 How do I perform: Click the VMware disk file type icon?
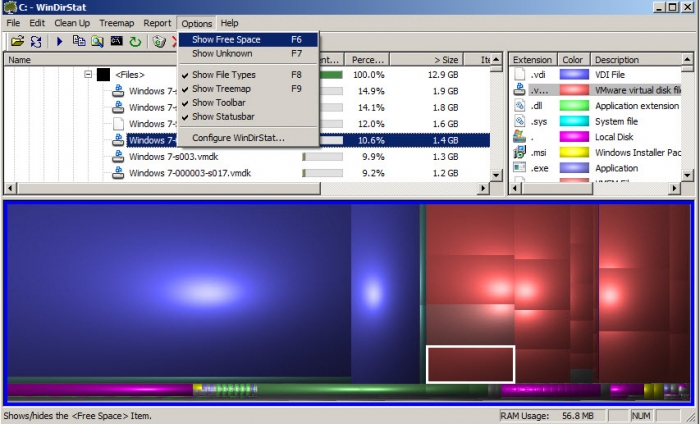click(520, 90)
